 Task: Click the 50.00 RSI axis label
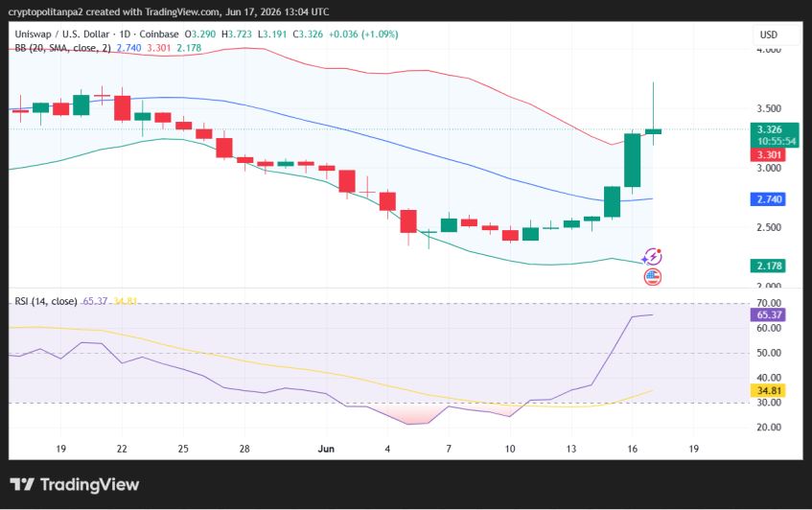pyautogui.click(x=769, y=353)
